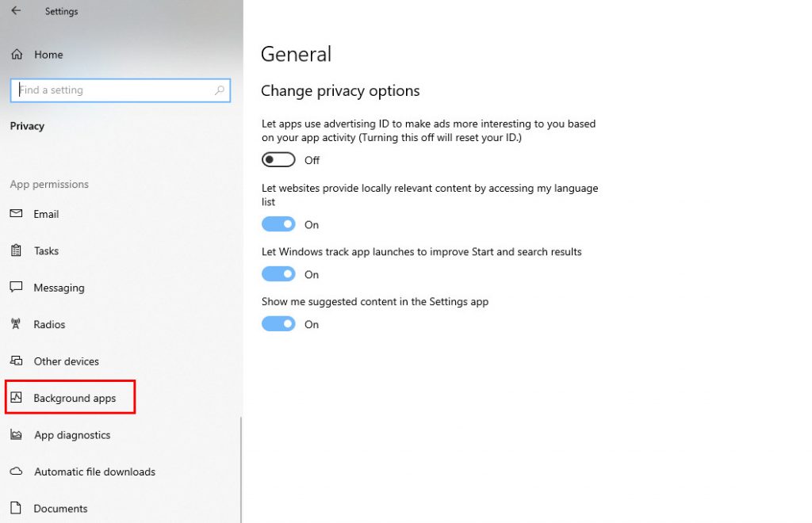Click the Radios antenna icon
Viewport: 812px width, 523px height.
tap(16, 324)
